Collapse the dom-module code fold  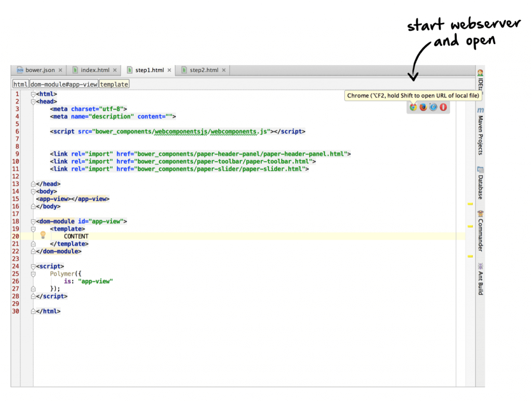coord(32,221)
